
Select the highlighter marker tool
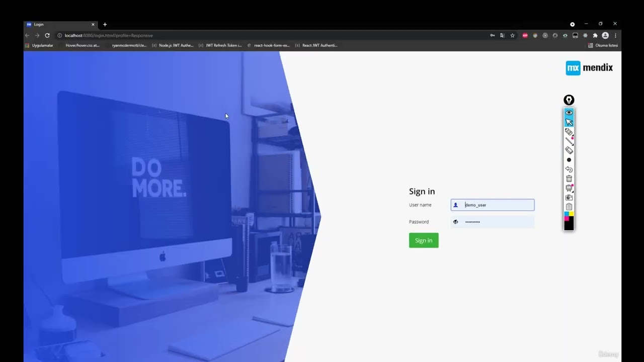(x=569, y=132)
